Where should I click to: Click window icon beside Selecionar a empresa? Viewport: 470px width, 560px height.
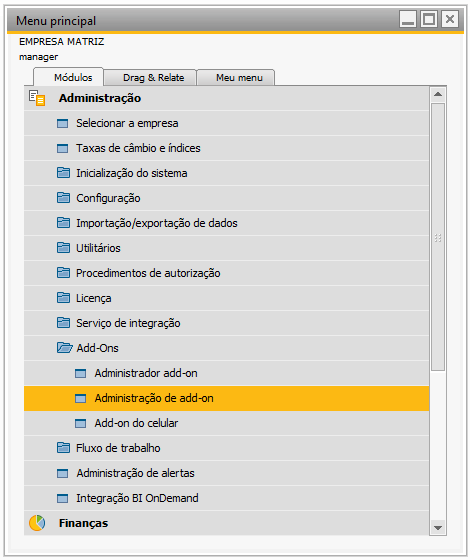(62, 124)
